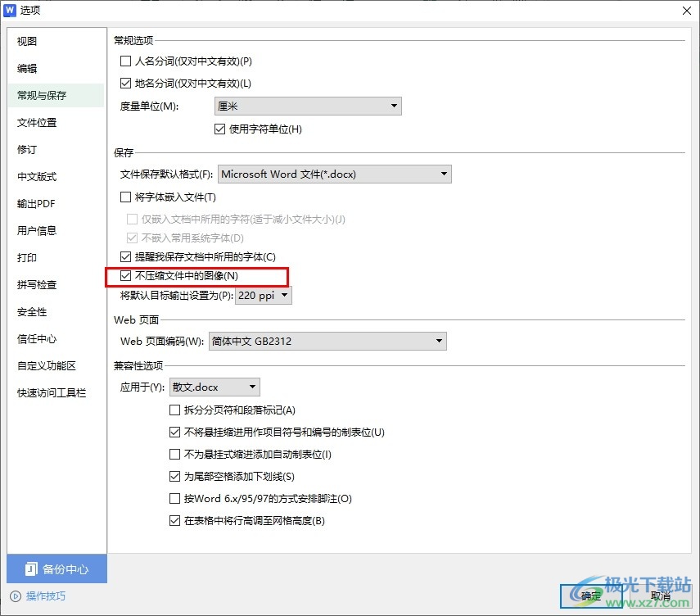700x616 pixels.
Task: Enable 将字体嵌入文件 checkbox
Action: (125, 197)
